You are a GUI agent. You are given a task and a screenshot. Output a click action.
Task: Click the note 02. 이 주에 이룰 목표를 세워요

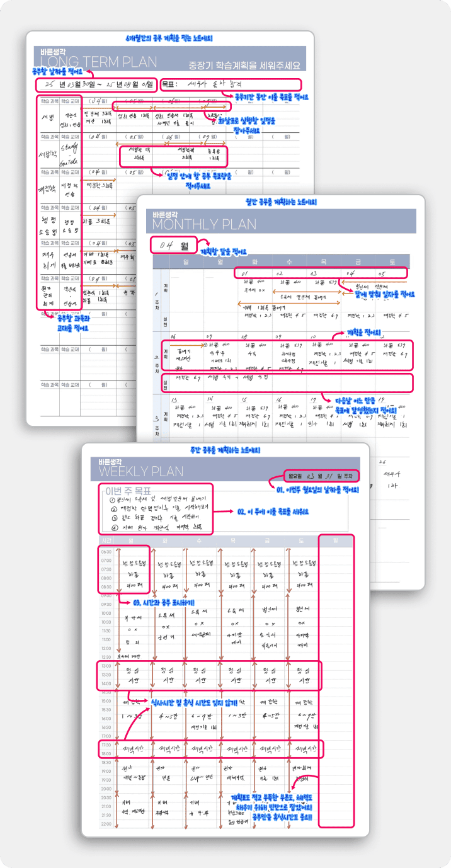click(273, 511)
